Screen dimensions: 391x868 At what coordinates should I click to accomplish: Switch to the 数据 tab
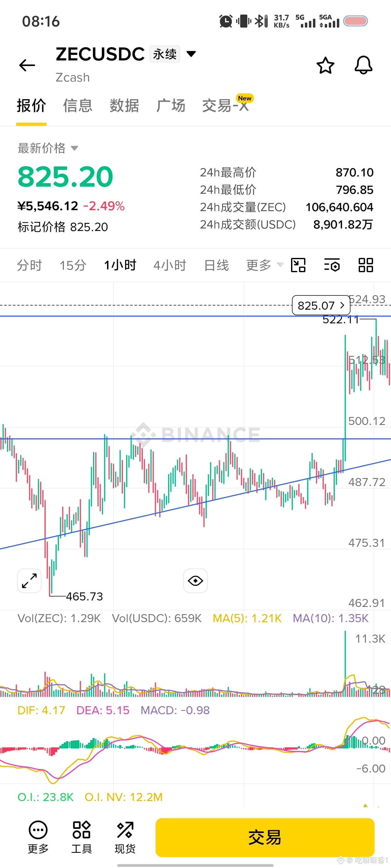pyautogui.click(x=124, y=105)
